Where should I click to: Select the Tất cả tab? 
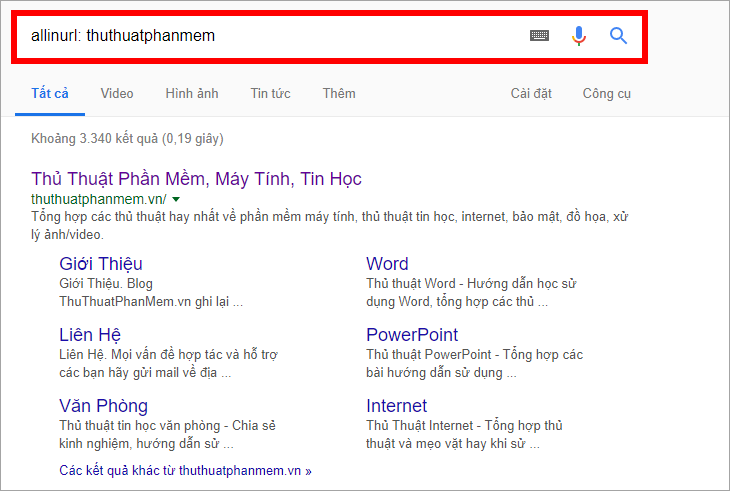click(50, 94)
